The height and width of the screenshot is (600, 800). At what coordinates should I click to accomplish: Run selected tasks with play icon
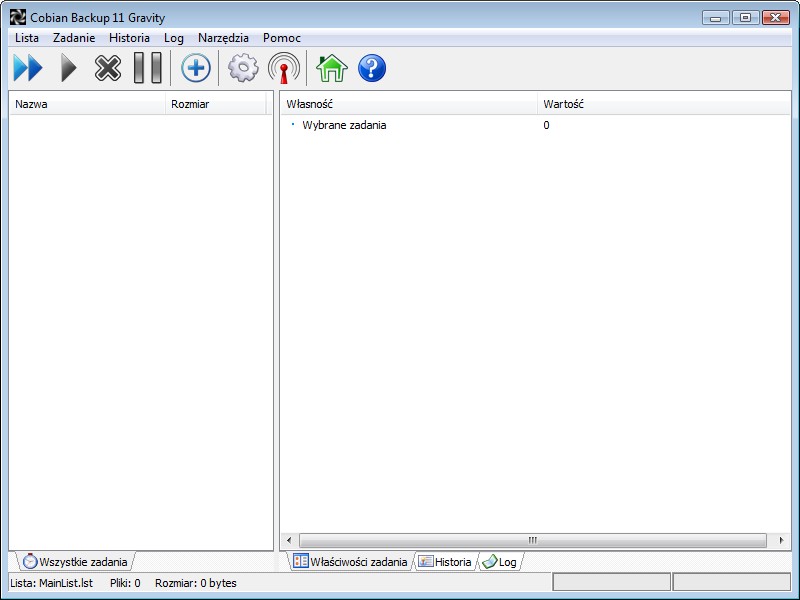pos(68,68)
